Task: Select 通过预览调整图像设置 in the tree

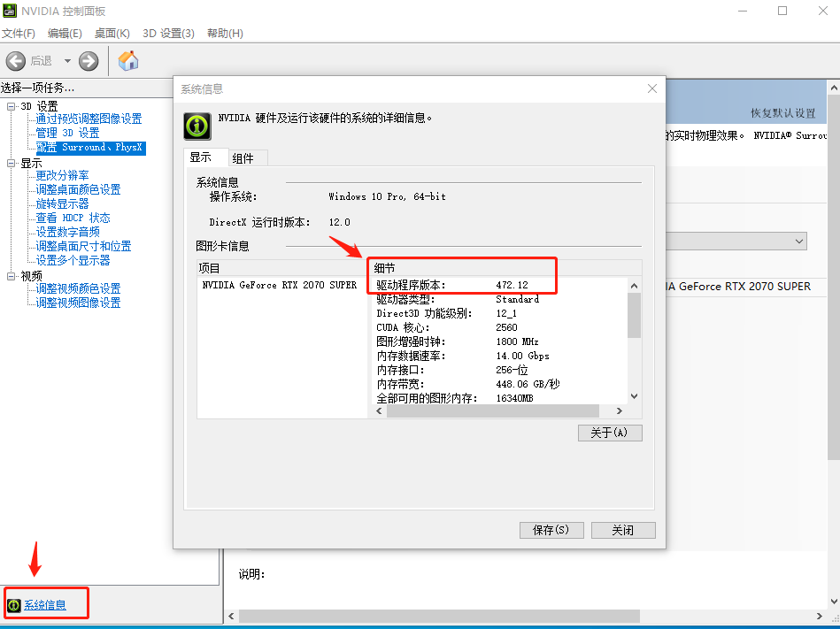Action: pos(89,119)
